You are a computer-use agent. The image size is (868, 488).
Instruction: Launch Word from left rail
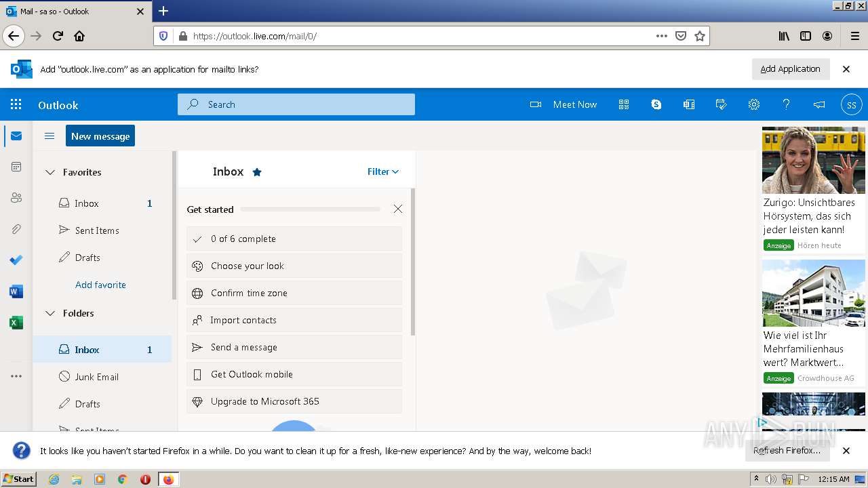pos(16,291)
